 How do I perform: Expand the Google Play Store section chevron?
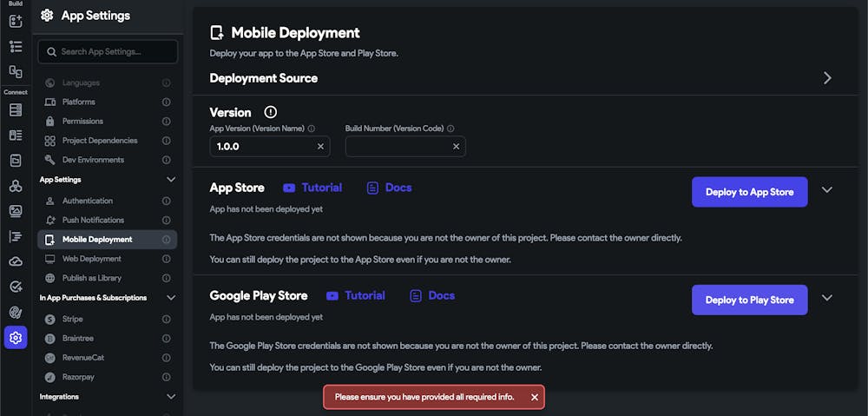click(x=827, y=298)
